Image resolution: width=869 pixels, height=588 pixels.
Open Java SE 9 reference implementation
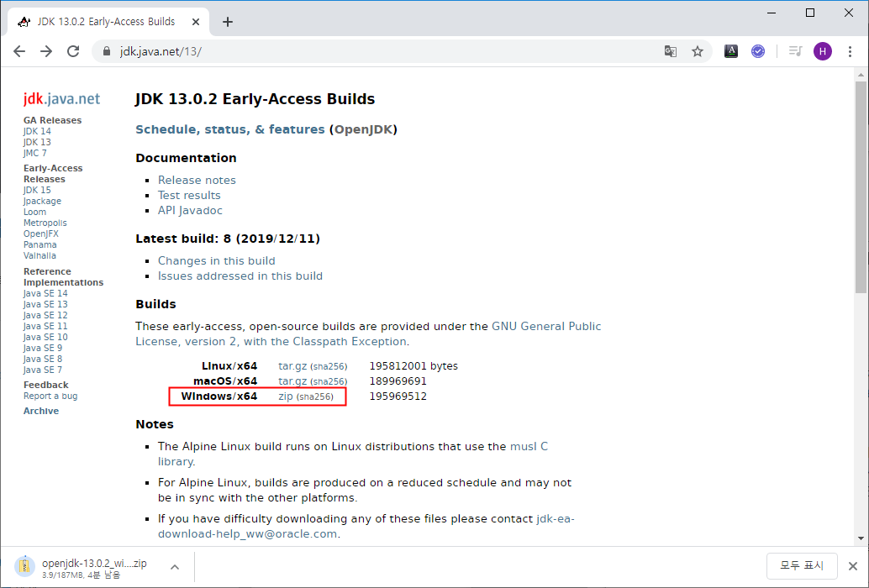(x=43, y=349)
